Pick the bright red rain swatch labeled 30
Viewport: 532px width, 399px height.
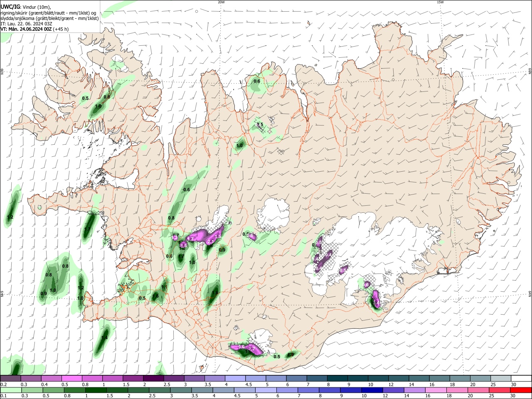pos(521,390)
